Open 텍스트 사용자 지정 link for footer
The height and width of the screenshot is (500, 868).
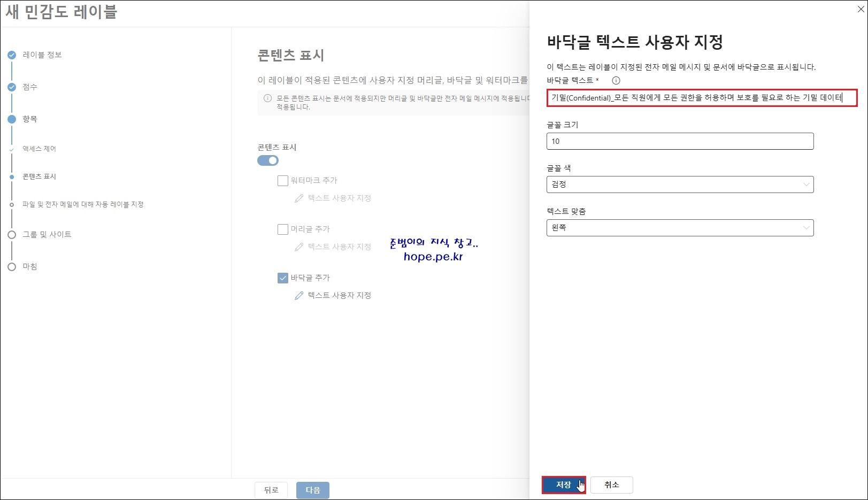pos(340,296)
